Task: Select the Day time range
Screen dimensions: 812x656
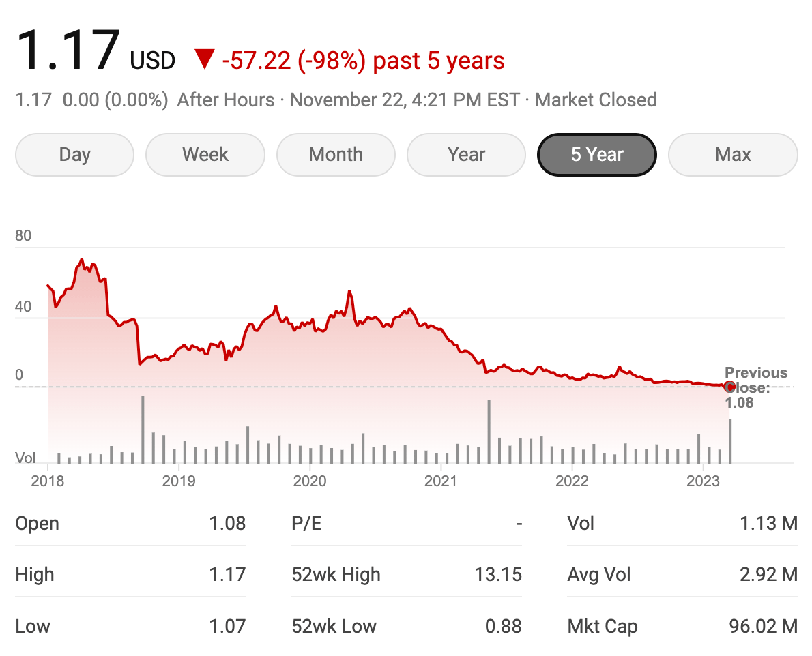Action: (74, 155)
